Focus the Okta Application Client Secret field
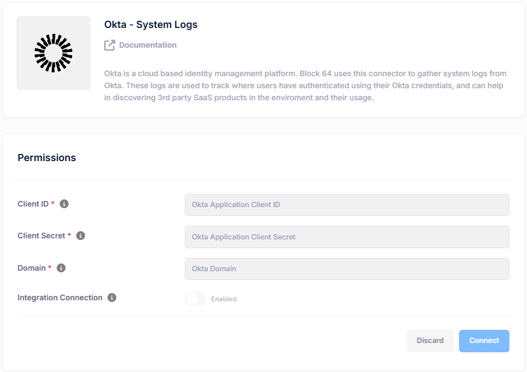Viewport: 527px width, 372px height. click(x=347, y=237)
